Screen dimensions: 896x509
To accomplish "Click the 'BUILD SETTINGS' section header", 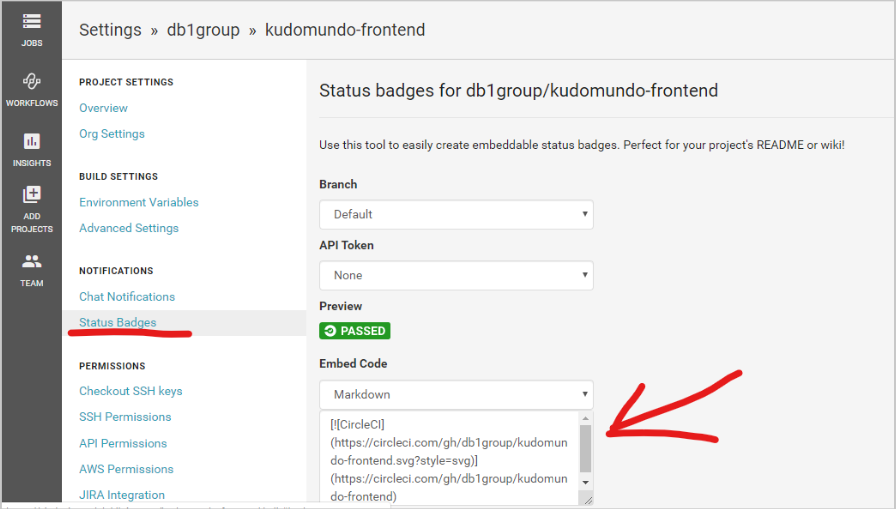I will 118,177.
